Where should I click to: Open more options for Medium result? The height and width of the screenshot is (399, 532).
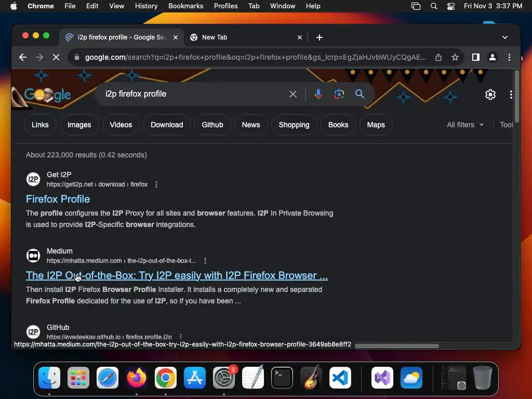coord(205,261)
